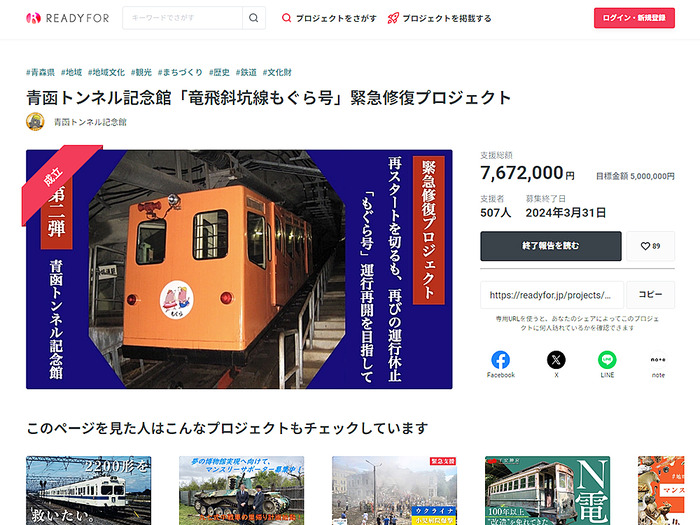
Task: Focus the keyword search field
Action: pos(183,18)
